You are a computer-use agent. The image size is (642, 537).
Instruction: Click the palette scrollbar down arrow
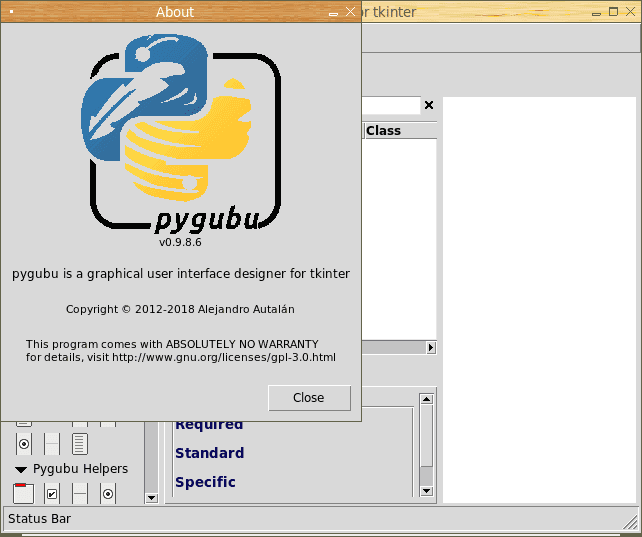[151, 498]
